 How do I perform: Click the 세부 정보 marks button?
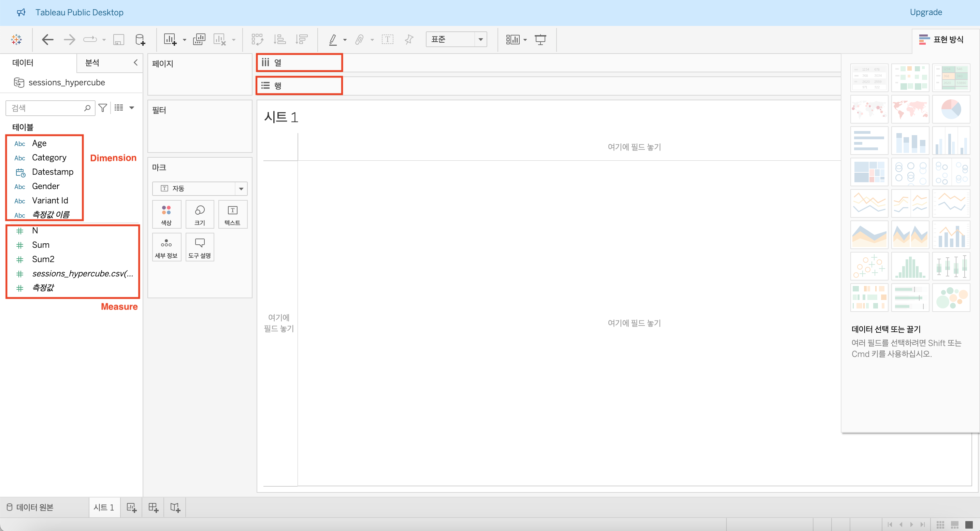166,248
